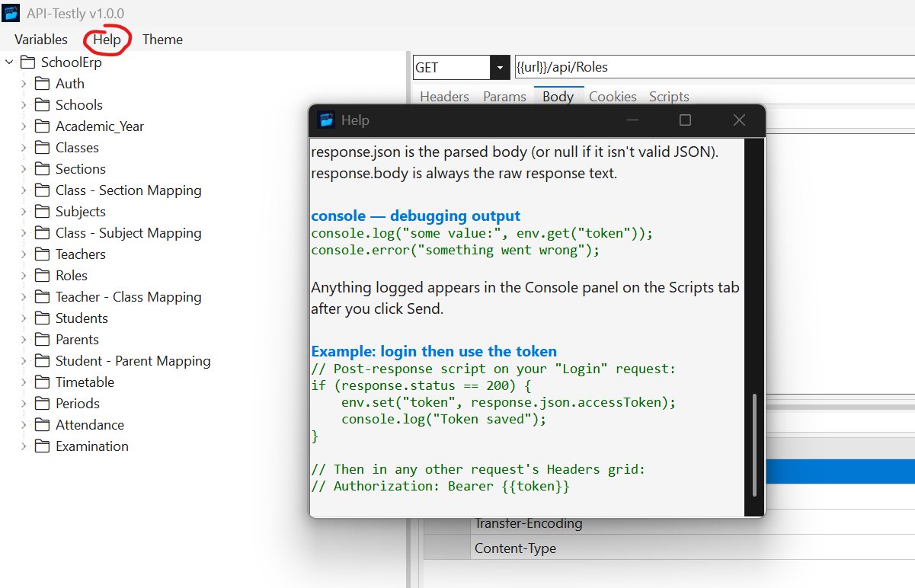Image resolution: width=915 pixels, height=588 pixels.
Task: Select the Teacher - Class Mapping tree item
Action: point(129,297)
